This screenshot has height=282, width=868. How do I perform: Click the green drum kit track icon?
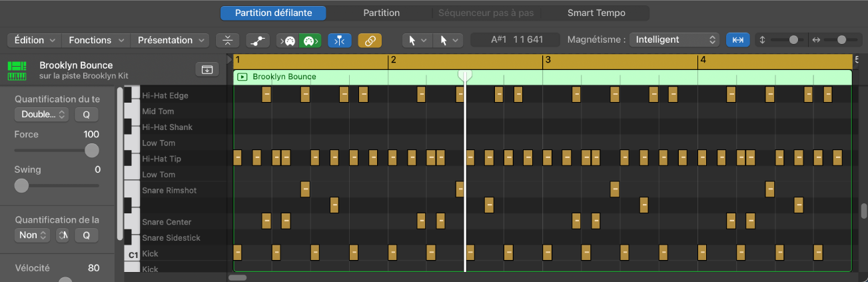tap(17, 69)
